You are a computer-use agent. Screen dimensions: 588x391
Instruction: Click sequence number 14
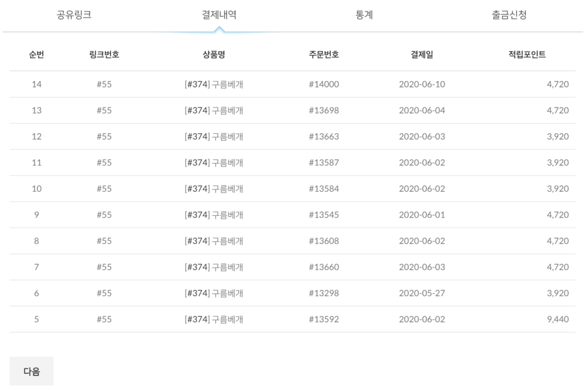36,84
